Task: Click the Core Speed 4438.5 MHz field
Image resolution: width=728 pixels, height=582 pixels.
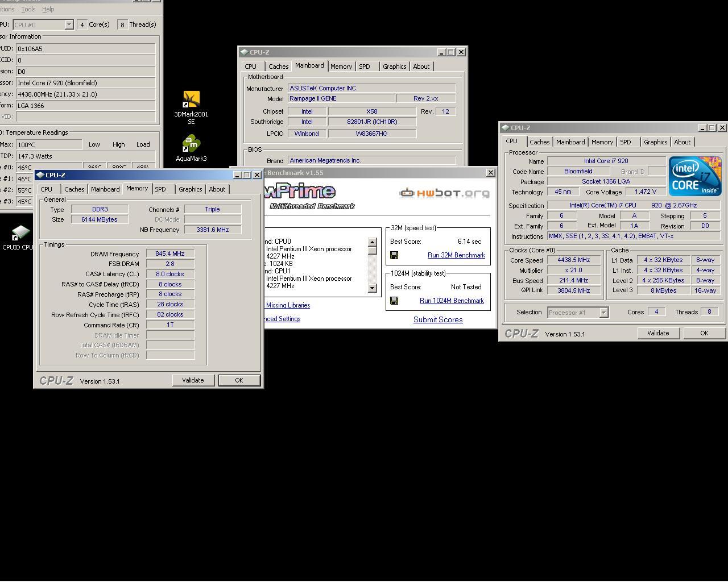Action: 574,260
